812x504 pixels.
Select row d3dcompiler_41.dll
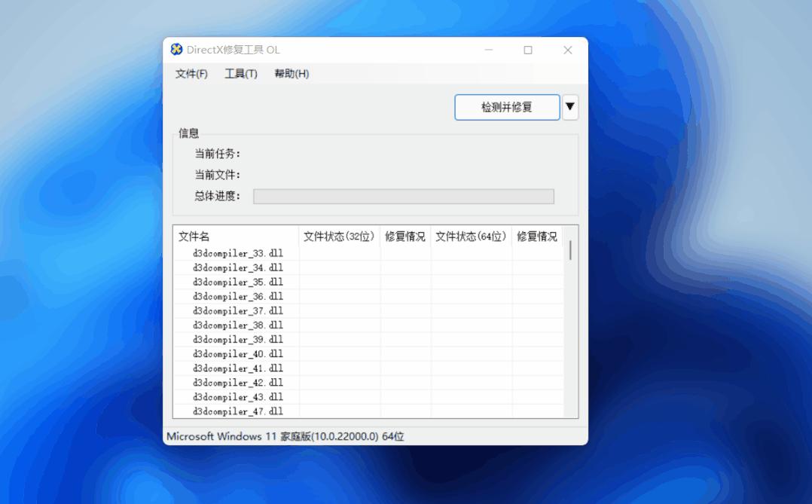tap(368, 368)
